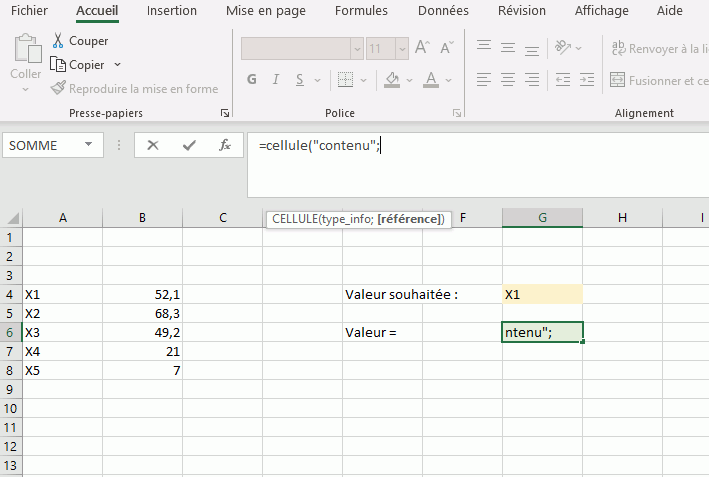This screenshot has width=709, height=477.
Task: Switch to the Insertion tab
Action: (171, 11)
